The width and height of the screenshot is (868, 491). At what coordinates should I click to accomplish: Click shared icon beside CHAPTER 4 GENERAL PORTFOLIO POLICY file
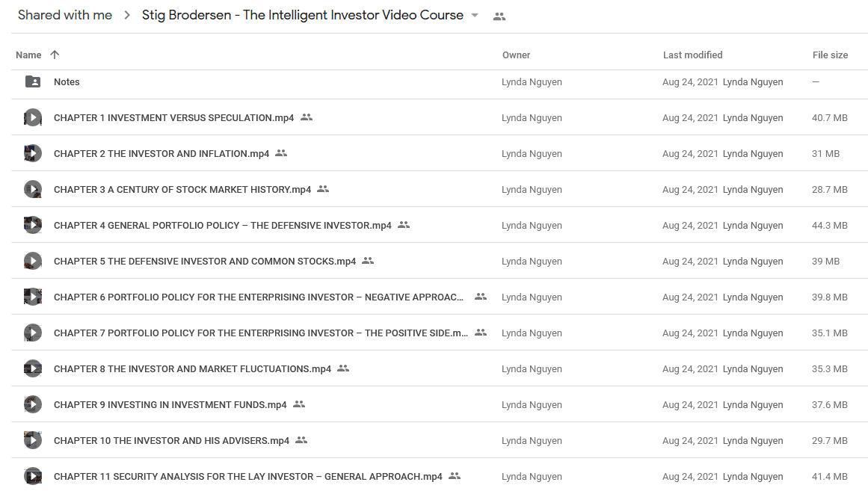tap(404, 225)
